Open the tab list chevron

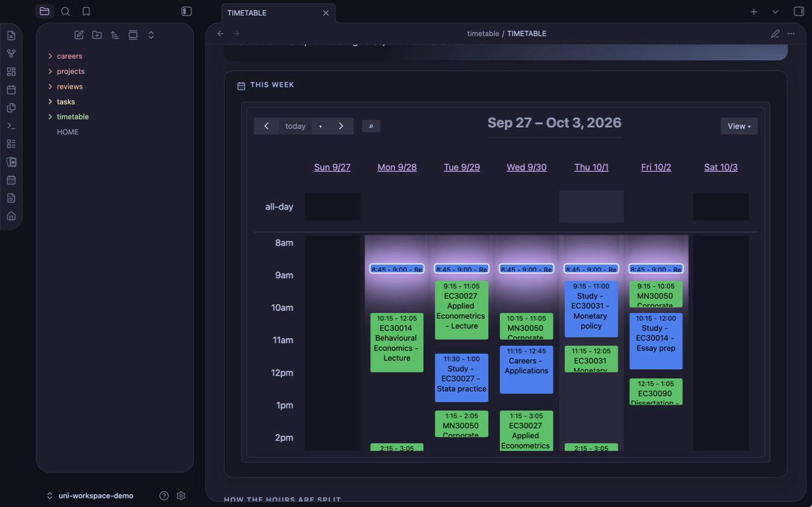[775, 12]
